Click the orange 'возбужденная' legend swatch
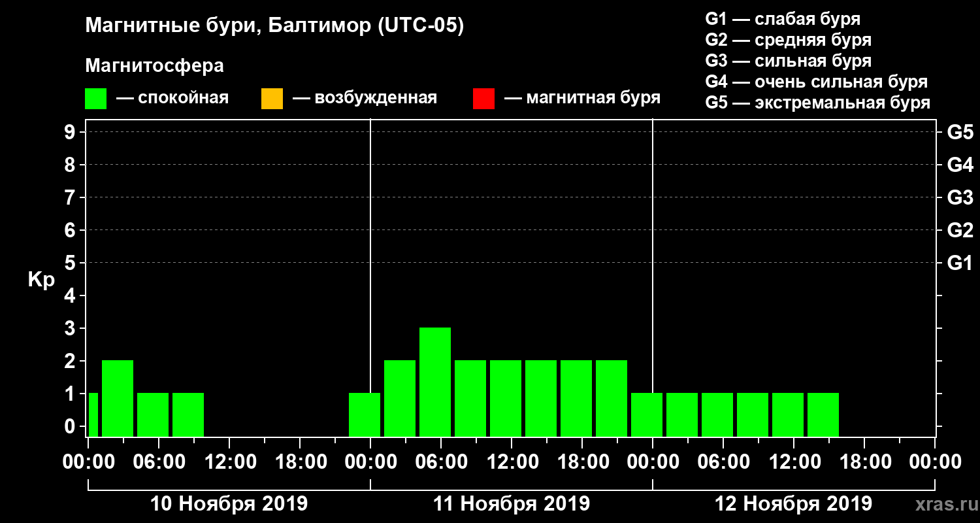980x523 pixels. [272, 99]
